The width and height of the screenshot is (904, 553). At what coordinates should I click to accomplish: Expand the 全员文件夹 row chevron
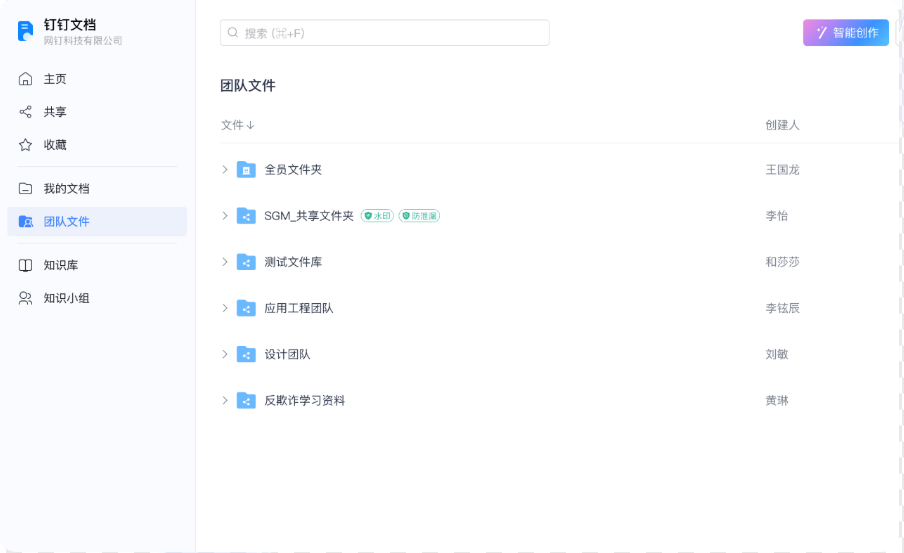click(x=225, y=170)
